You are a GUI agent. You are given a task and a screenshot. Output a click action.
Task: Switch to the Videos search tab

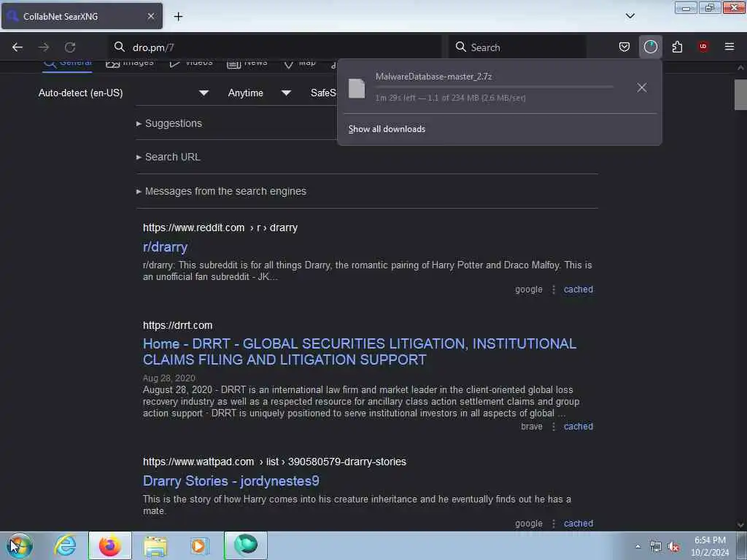pos(190,63)
